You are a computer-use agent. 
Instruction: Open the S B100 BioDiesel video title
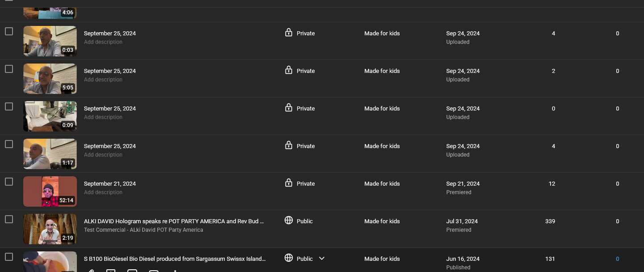tap(174, 259)
